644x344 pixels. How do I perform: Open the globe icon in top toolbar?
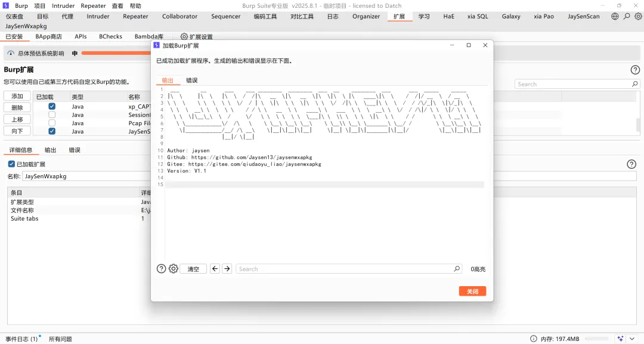click(615, 17)
